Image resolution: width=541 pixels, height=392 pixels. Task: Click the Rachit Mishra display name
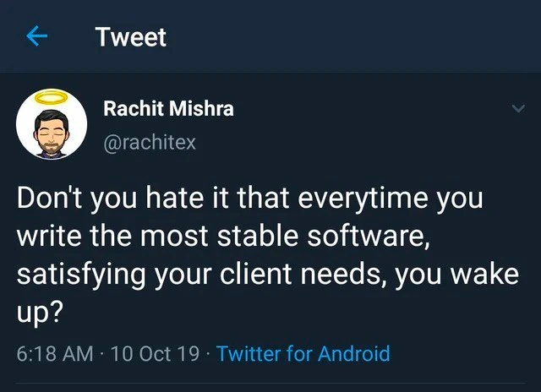168,109
